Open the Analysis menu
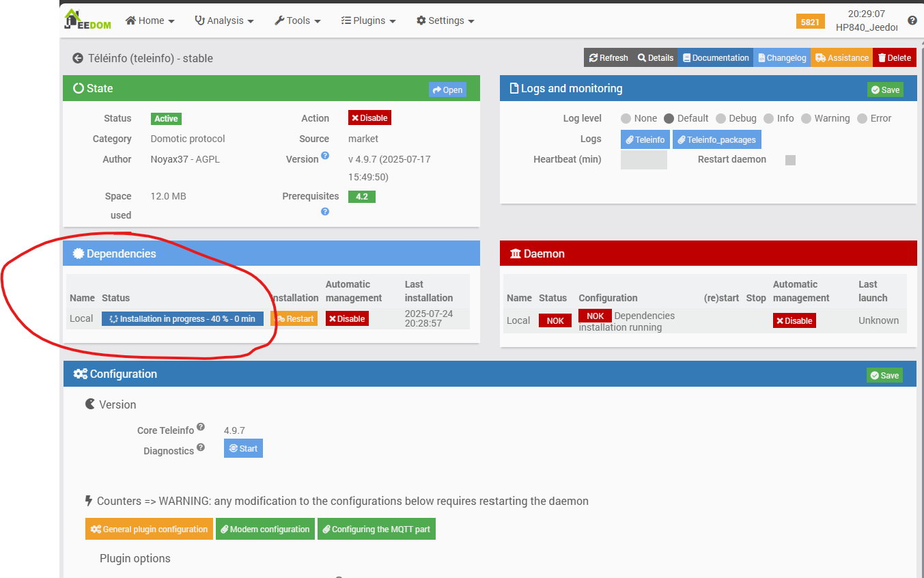The height and width of the screenshot is (578, 924). coord(224,20)
